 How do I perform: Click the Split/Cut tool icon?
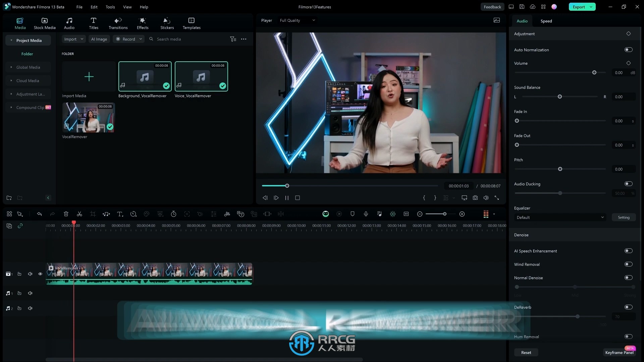(79, 214)
